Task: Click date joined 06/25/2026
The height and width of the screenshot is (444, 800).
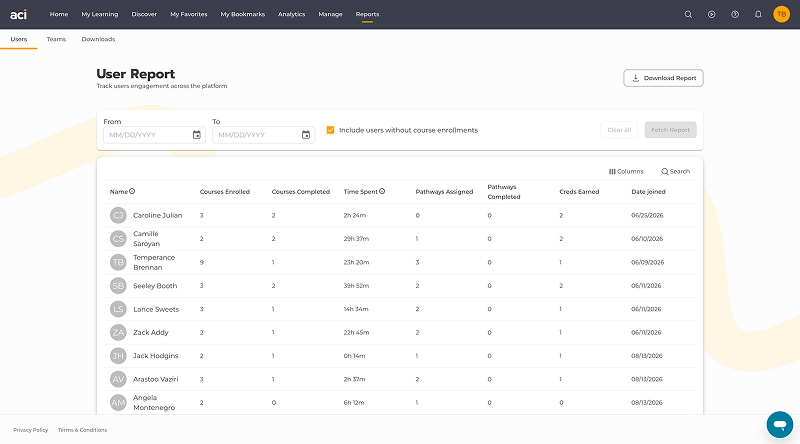Action: coord(647,215)
